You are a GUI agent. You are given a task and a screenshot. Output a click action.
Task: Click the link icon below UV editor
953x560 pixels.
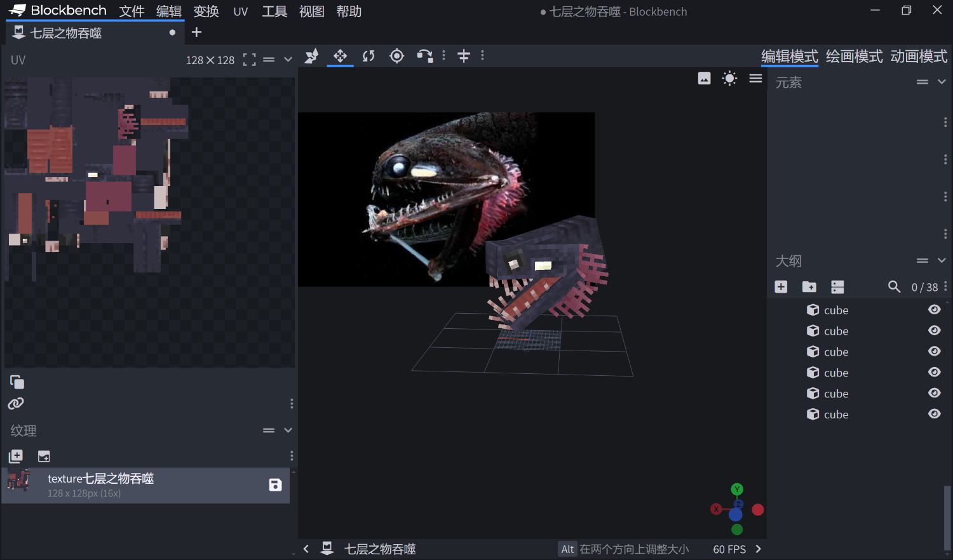pos(16,403)
